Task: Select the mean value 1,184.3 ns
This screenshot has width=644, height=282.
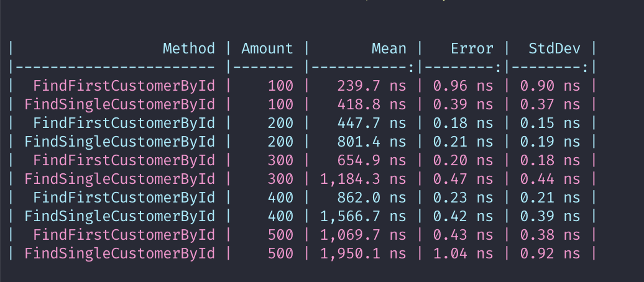Action: pos(363,179)
